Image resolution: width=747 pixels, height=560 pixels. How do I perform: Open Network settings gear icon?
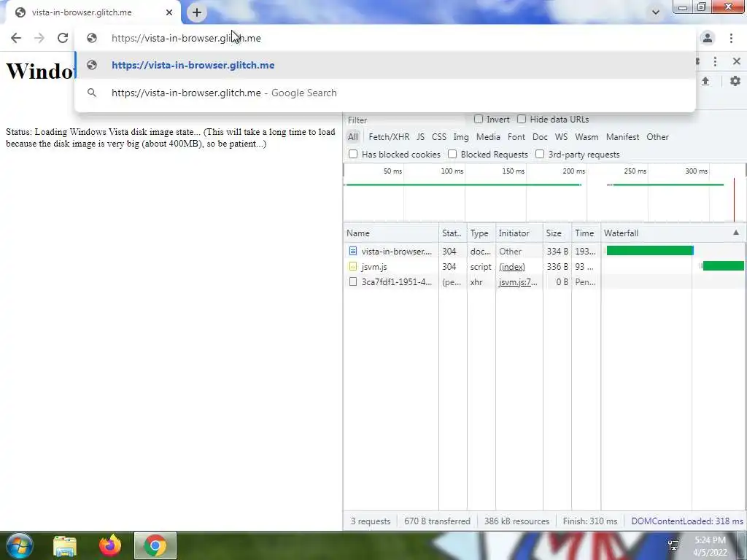pos(735,81)
